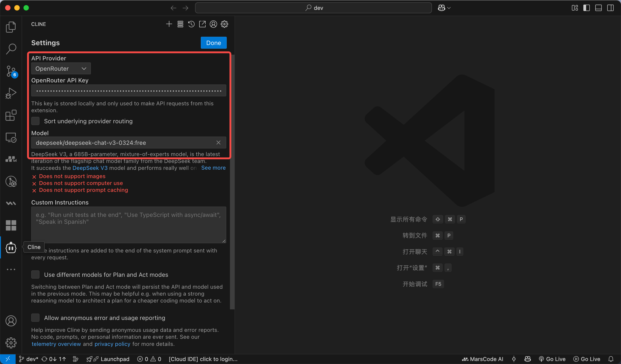Go back with the left arrow

click(x=173, y=8)
